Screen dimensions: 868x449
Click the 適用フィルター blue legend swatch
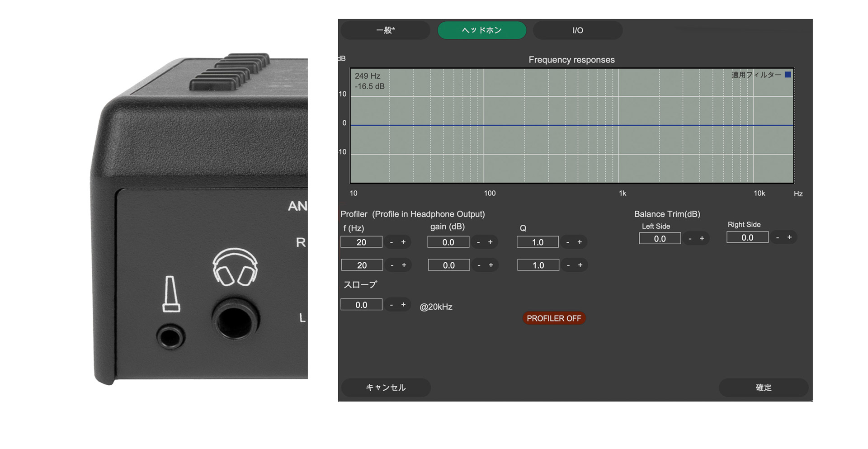click(x=788, y=75)
